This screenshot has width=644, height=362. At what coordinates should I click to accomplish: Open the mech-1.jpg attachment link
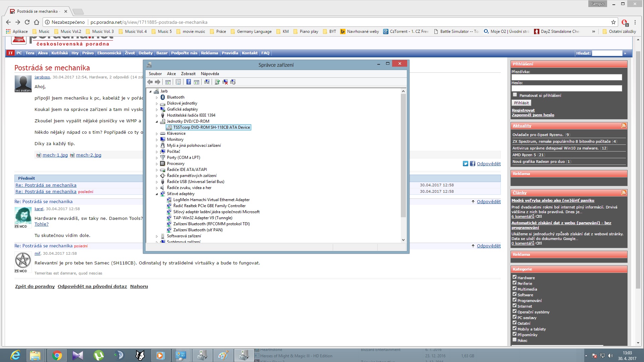55,155
